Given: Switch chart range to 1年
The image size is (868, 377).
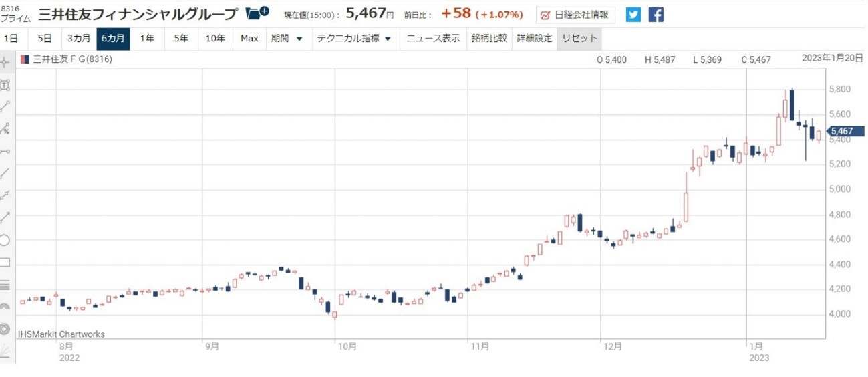Looking at the screenshot, I should (x=147, y=39).
